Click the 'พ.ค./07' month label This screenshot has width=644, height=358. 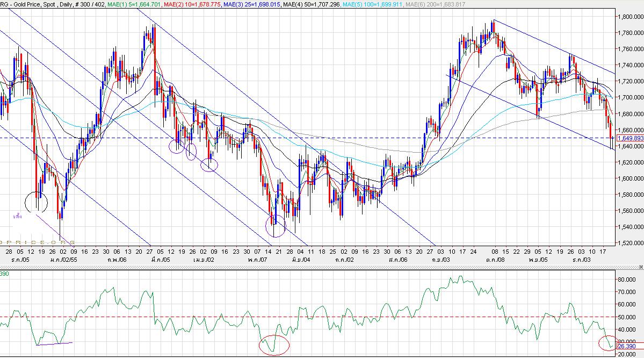[257, 260]
